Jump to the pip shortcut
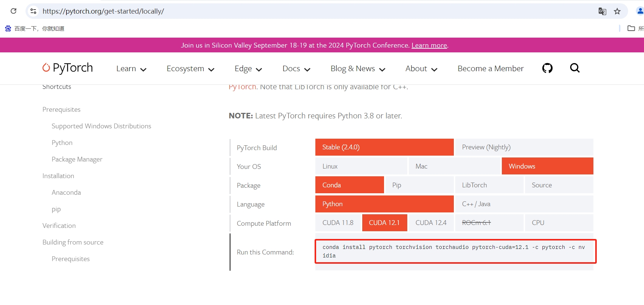 (56, 209)
